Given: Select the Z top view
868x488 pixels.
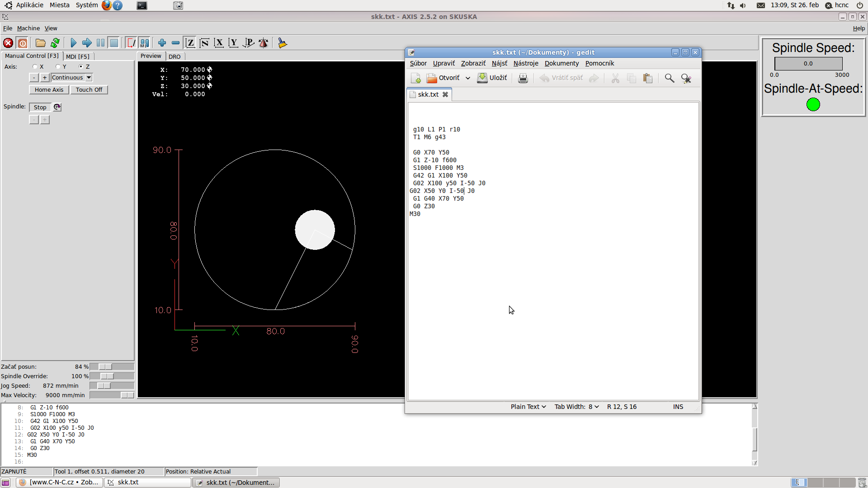Looking at the screenshot, I should coord(190,43).
